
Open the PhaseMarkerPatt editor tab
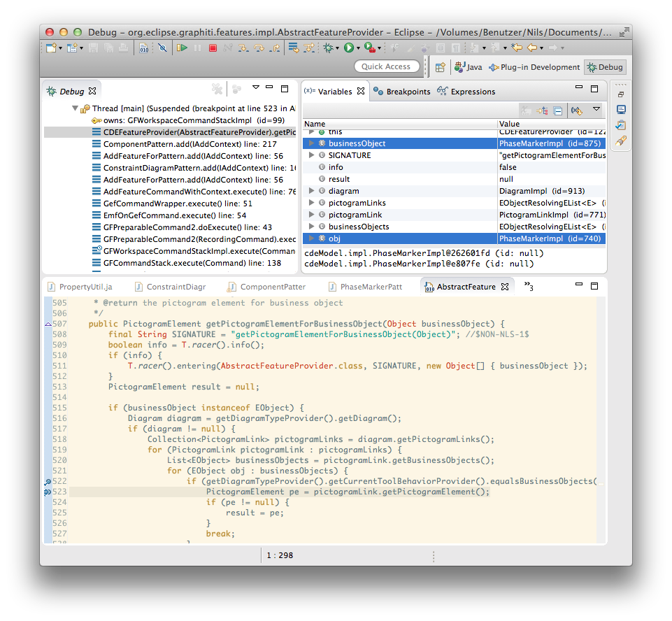coord(365,287)
